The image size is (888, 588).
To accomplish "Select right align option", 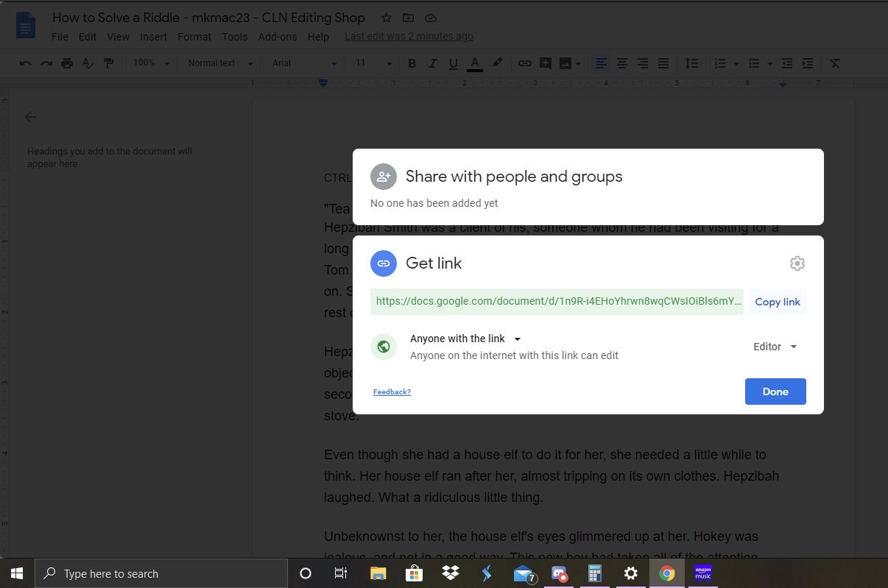I will coord(643,63).
